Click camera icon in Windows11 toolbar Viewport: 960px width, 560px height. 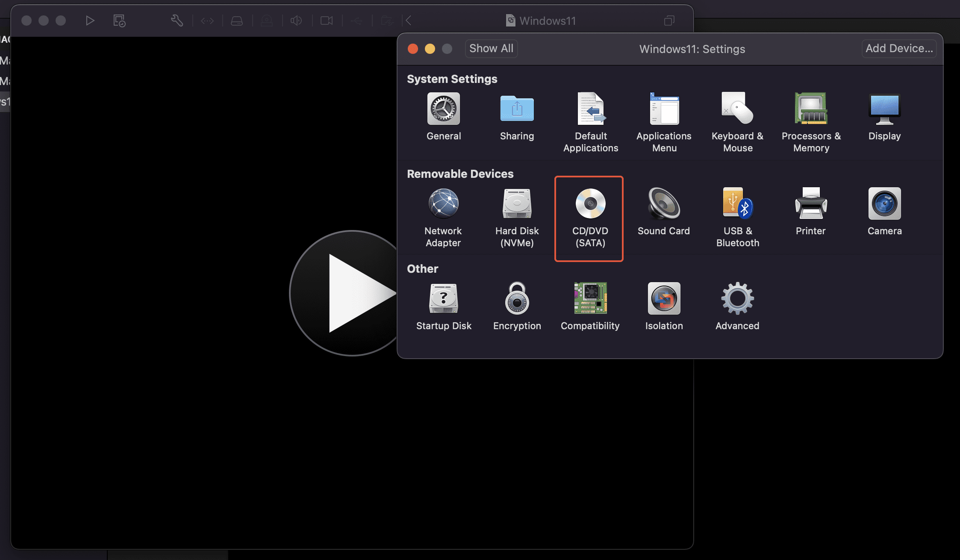coord(327,21)
